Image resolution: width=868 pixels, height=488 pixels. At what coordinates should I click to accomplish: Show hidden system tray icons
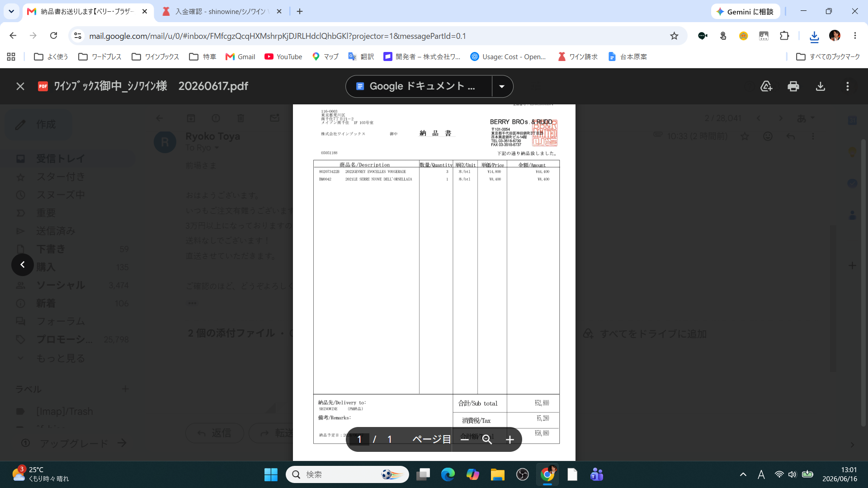(743, 474)
